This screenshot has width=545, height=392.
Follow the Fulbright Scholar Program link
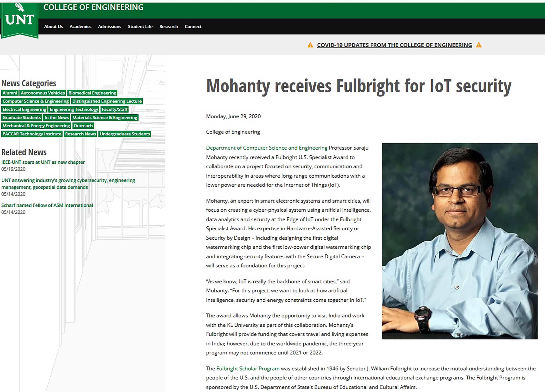248,369
